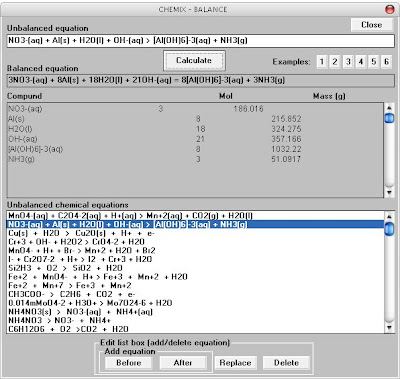
Task: Load example 6
Action: 386,62
